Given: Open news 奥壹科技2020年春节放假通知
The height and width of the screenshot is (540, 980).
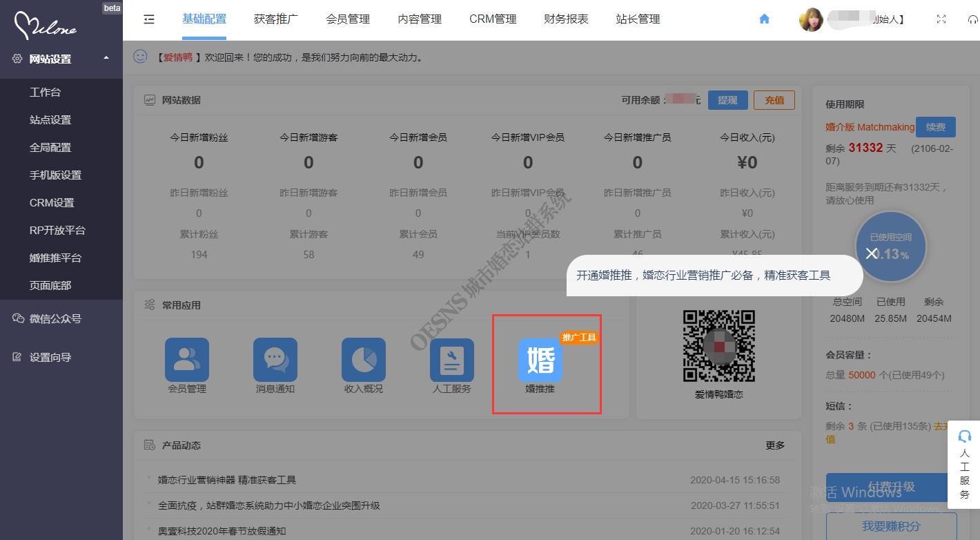Looking at the screenshot, I should [x=222, y=531].
